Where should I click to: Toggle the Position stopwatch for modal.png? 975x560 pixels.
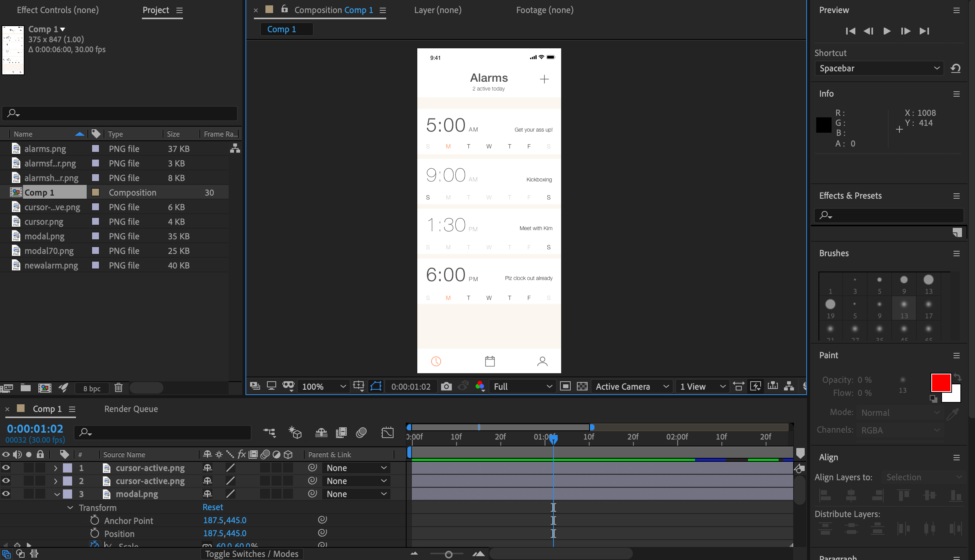click(x=94, y=533)
